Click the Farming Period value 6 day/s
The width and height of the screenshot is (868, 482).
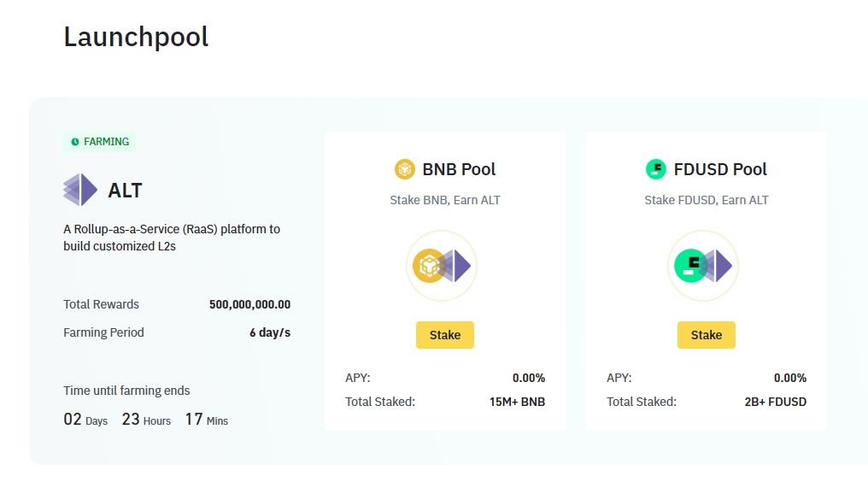[x=269, y=332]
